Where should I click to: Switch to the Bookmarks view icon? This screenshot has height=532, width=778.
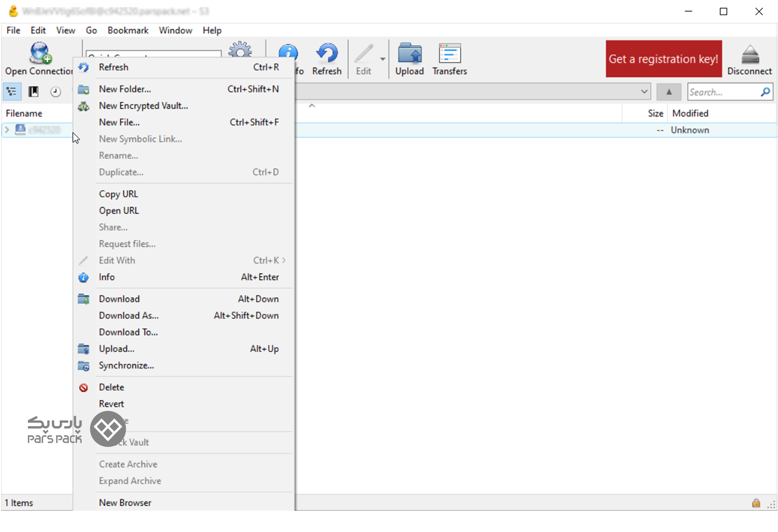click(x=33, y=92)
